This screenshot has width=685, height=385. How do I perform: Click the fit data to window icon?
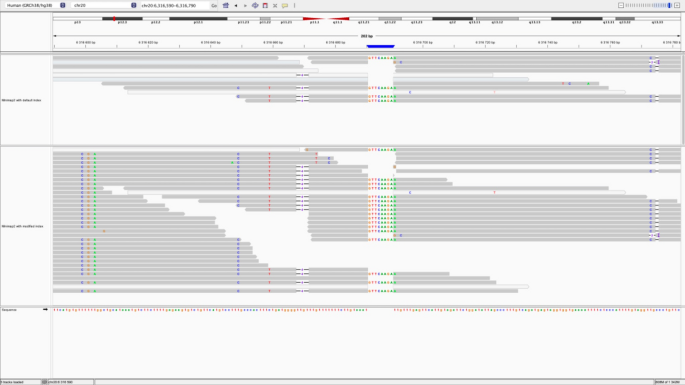tap(275, 6)
